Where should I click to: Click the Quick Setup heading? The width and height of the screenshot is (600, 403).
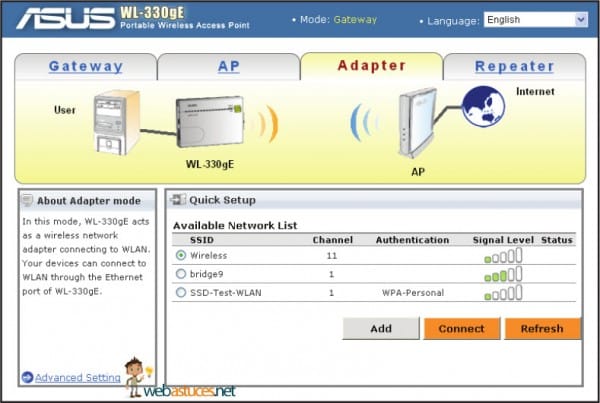(222, 200)
